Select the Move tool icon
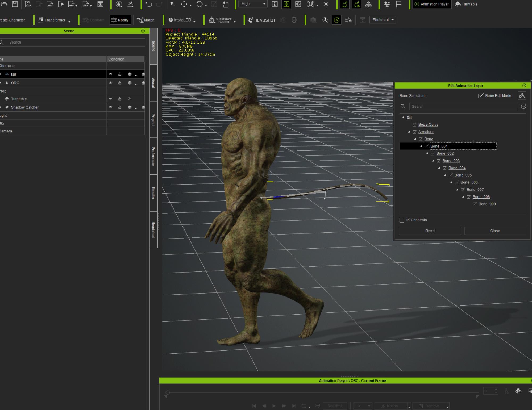Image resolution: width=532 pixels, height=410 pixels. [x=184, y=4]
